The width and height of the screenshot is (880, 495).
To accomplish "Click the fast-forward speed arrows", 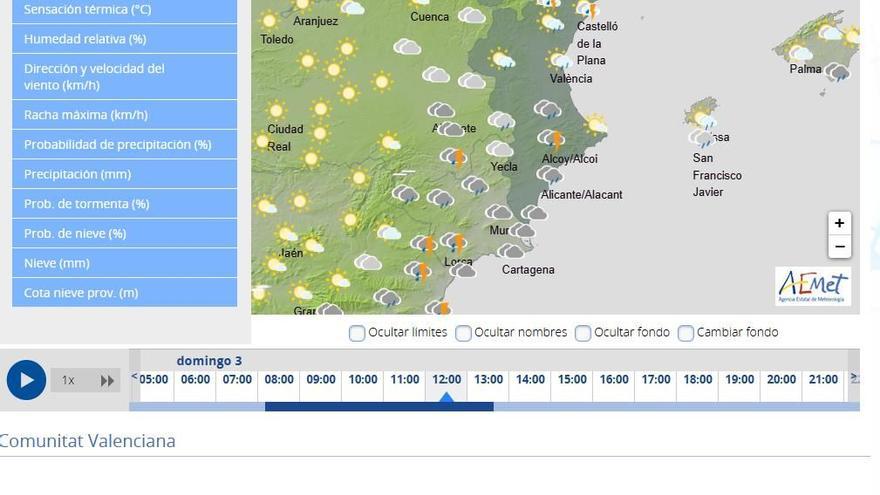I will pos(107,381).
